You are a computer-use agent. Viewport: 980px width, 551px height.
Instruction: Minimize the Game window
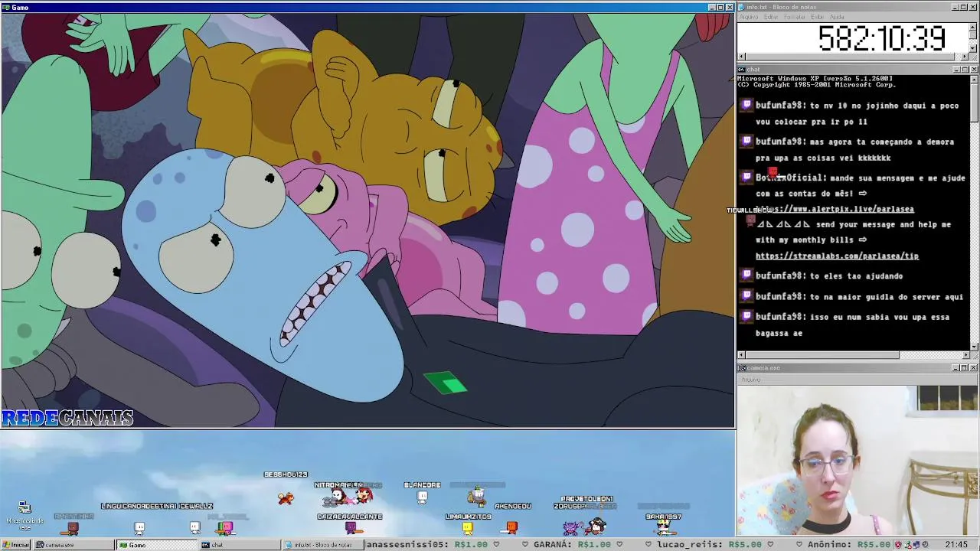[711, 7]
